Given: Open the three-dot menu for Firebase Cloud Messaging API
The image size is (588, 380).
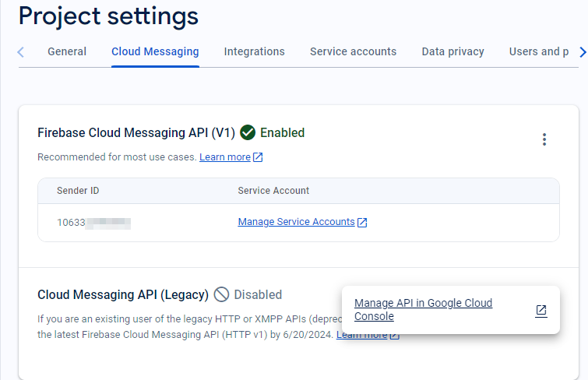Looking at the screenshot, I should (x=544, y=139).
